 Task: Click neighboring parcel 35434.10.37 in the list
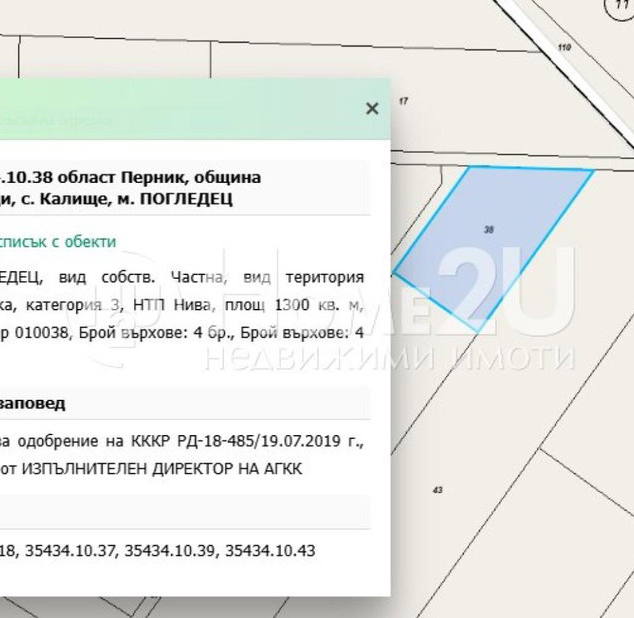pyautogui.click(x=70, y=551)
